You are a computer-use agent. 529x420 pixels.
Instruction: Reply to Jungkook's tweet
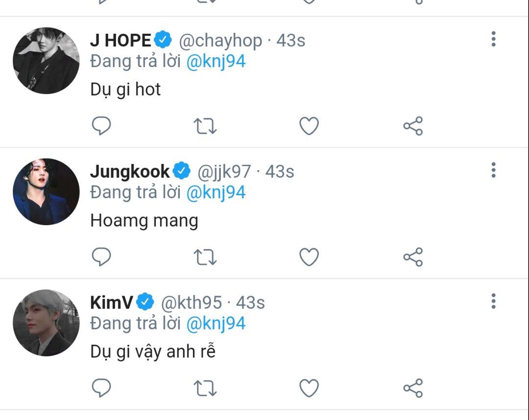101,257
